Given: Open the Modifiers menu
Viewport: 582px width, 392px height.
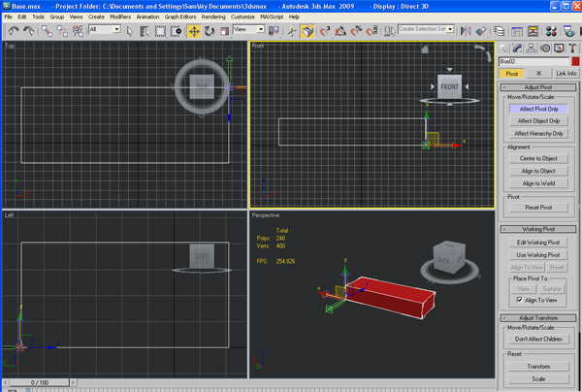Looking at the screenshot, I should tap(120, 17).
